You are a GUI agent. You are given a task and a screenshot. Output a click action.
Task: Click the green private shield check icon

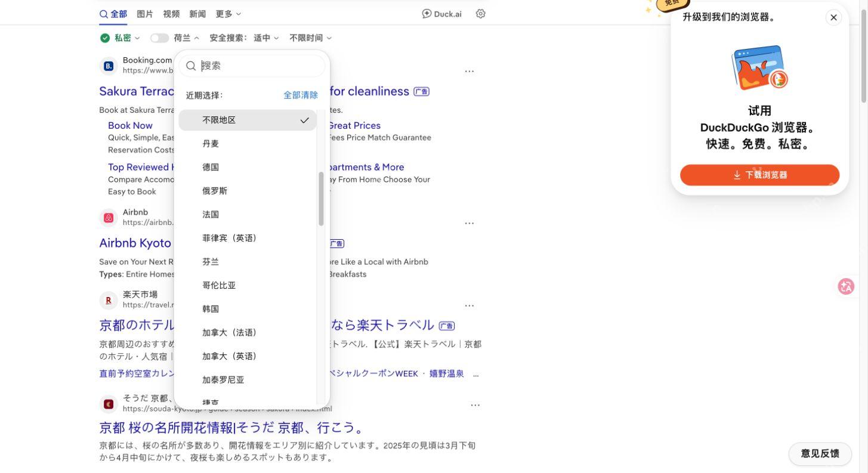pos(105,38)
